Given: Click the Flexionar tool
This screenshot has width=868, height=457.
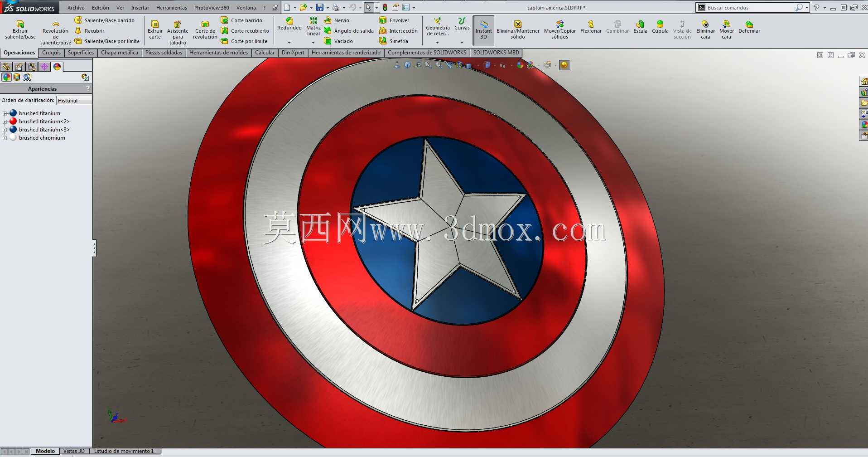Looking at the screenshot, I should pyautogui.click(x=591, y=27).
